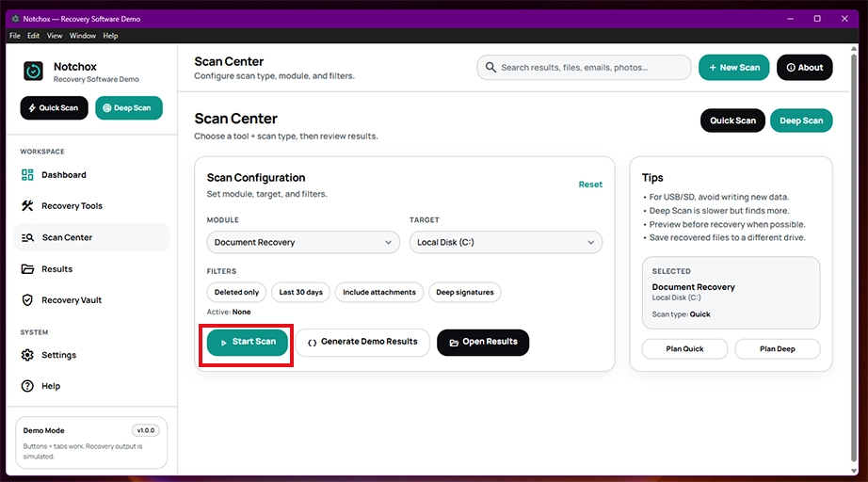Open the View menu
The width and height of the screenshot is (868, 482).
55,36
